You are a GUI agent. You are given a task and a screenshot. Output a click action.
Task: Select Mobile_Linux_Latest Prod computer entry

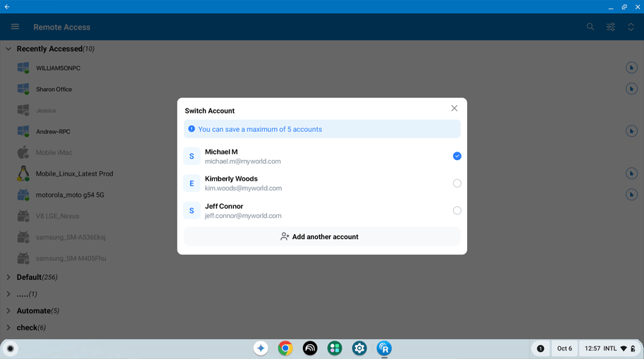point(75,174)
